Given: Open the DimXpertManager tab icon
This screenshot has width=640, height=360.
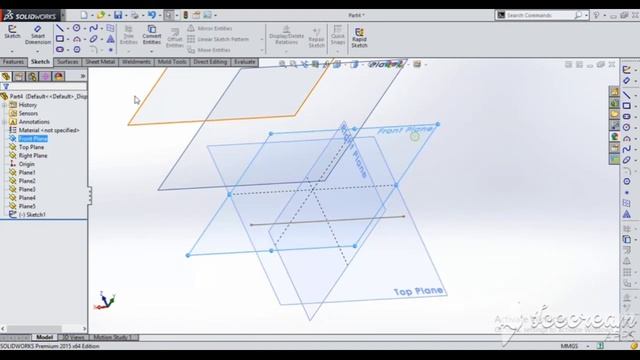Looking at the screenshot, I should pos(45,76).
